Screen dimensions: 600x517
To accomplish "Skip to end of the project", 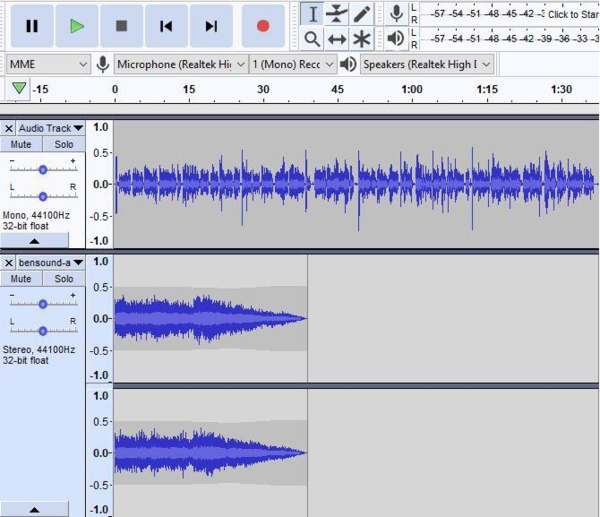I will pyautogui.click(x=211, y=26).
